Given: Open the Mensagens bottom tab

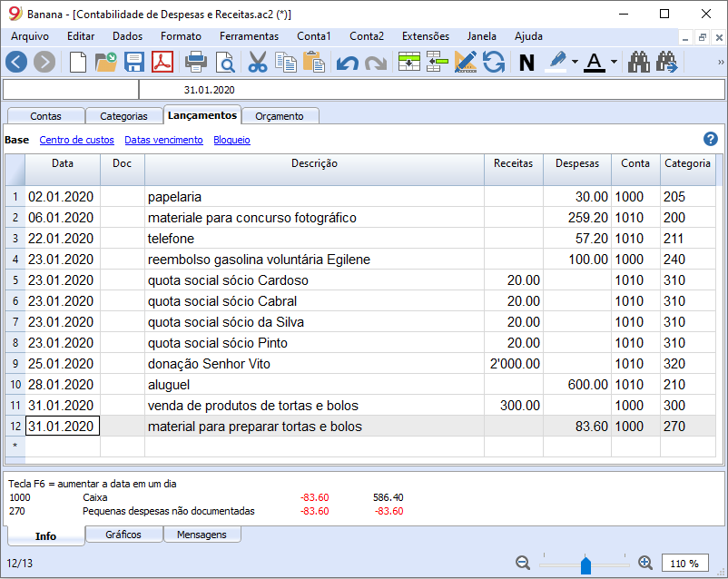Looking at the screenshot, I should [202, 535].
